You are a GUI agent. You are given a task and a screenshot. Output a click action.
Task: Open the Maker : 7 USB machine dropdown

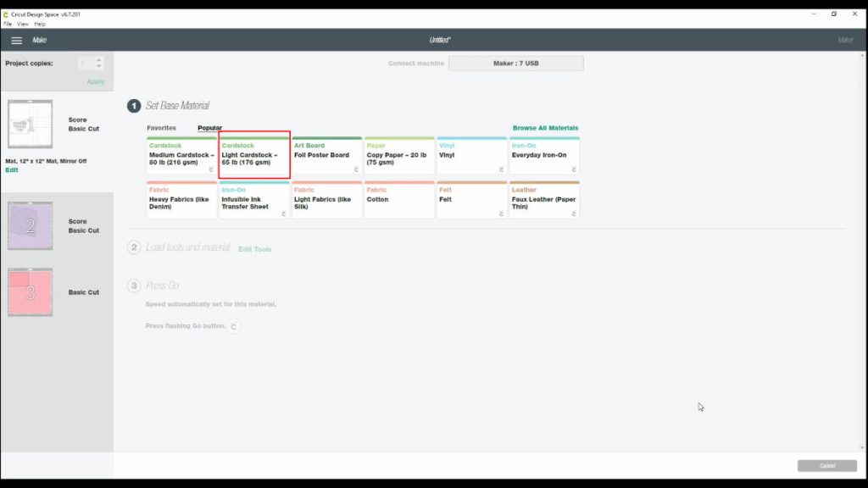click(x=516, y=63)
